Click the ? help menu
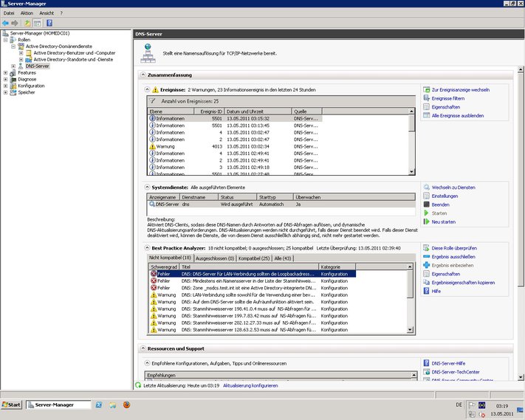 pos(61,13)
